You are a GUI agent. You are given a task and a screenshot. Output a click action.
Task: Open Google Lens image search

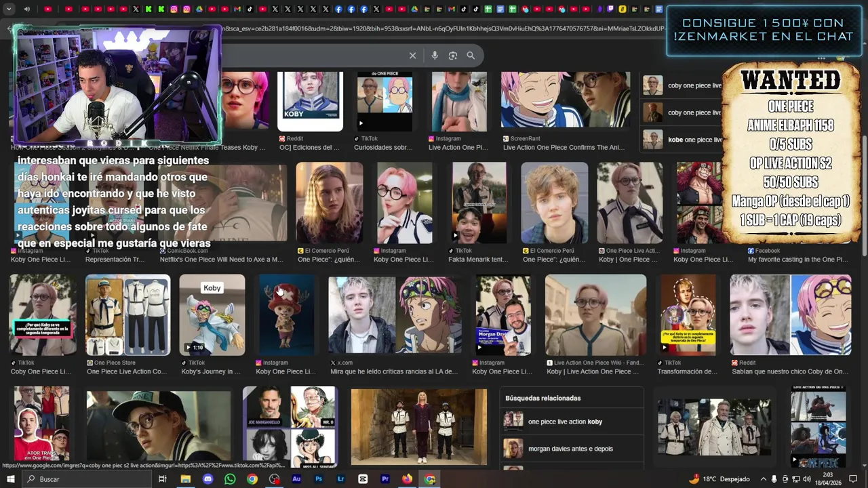point(453,56)
